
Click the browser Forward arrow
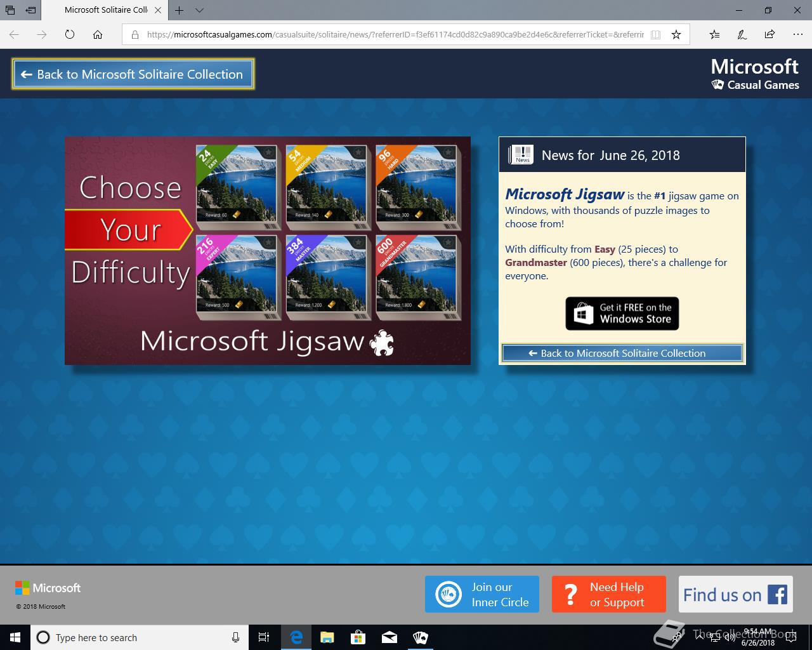point(42,34)
